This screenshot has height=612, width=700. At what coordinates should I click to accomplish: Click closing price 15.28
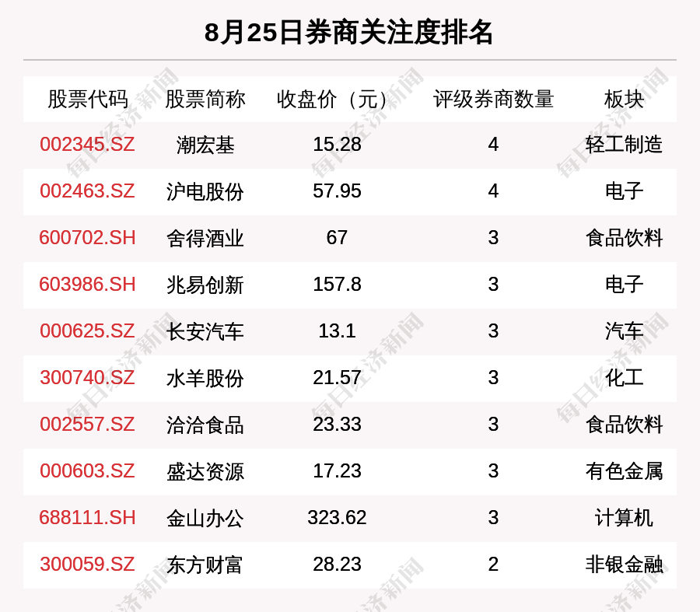coord(337,144)
